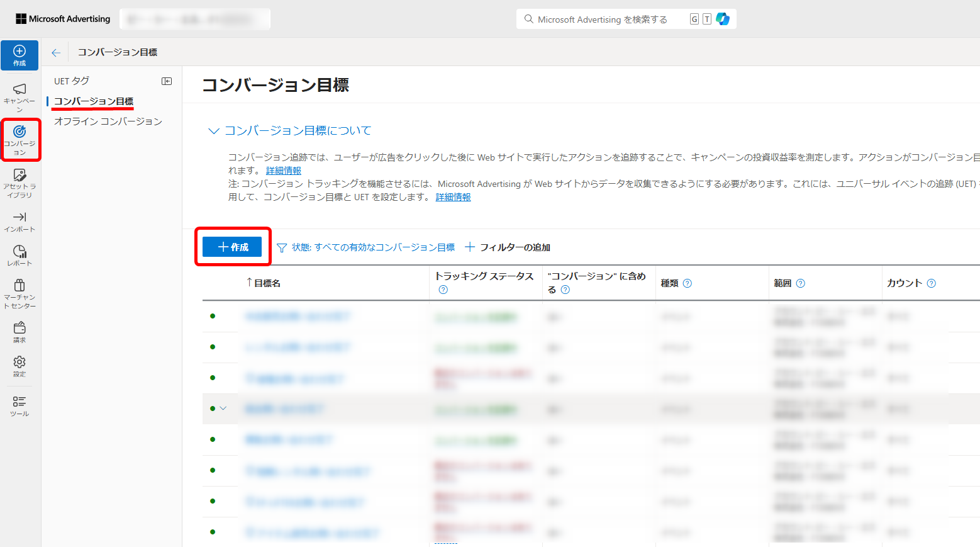Click help icon beside カウント column
Screen dimensions: 980x547
click(x=932, y=283)
